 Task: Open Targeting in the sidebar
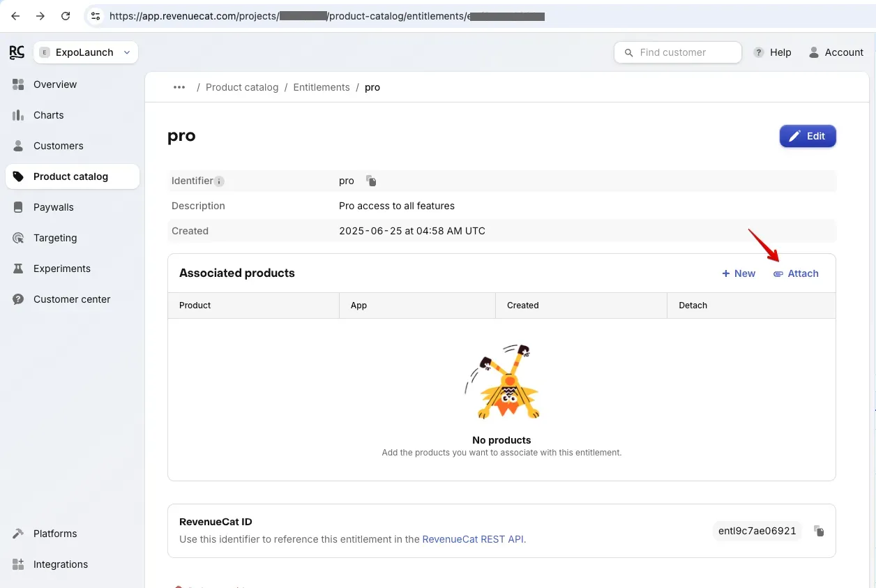(x=73, y=238)
